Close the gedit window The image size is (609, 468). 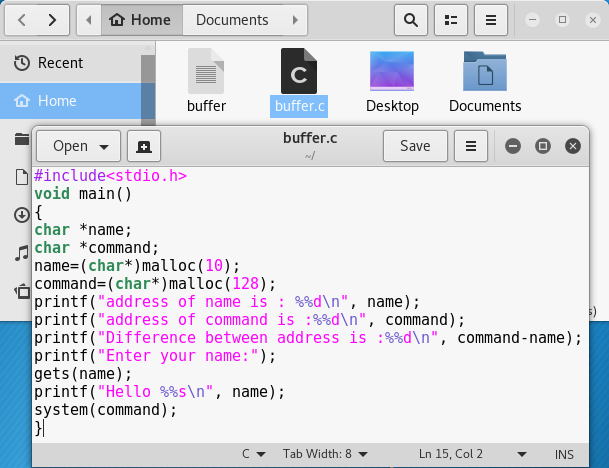pos(572,146)
